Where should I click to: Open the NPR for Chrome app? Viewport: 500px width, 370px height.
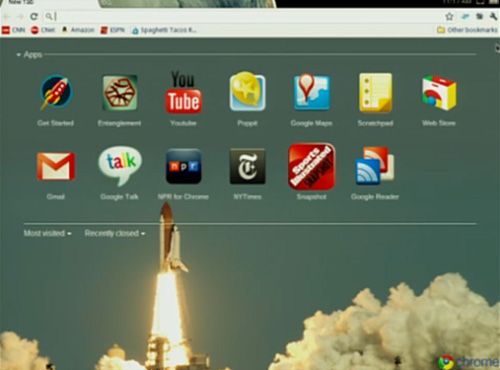click(183, 166)
